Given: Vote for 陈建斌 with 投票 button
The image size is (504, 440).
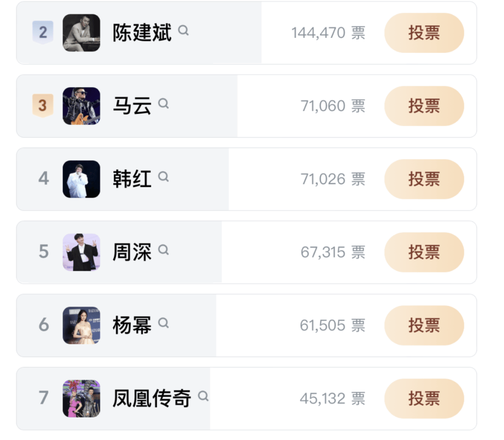Looking at the screenshot, I should [424, 33].
